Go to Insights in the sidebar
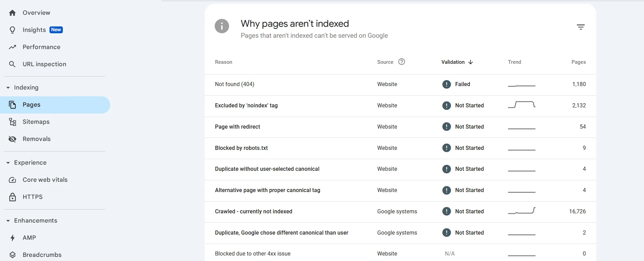 [x=34, y=30]
